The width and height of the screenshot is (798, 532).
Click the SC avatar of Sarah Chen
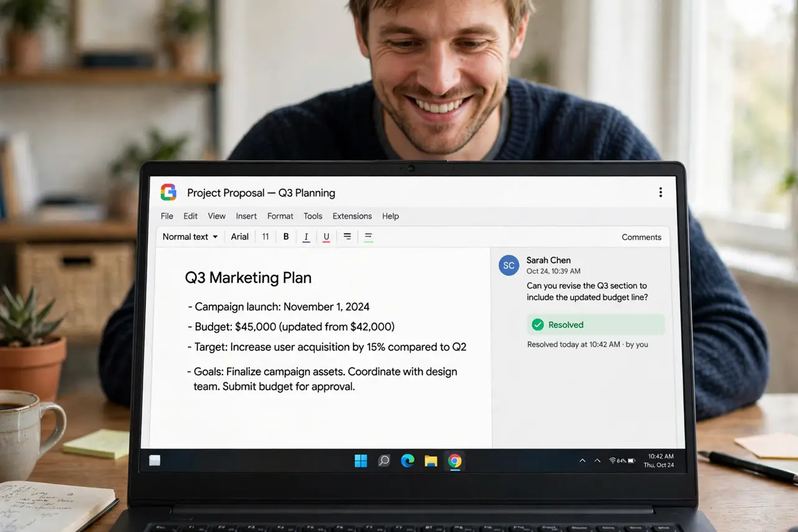[x=509, y=265]
